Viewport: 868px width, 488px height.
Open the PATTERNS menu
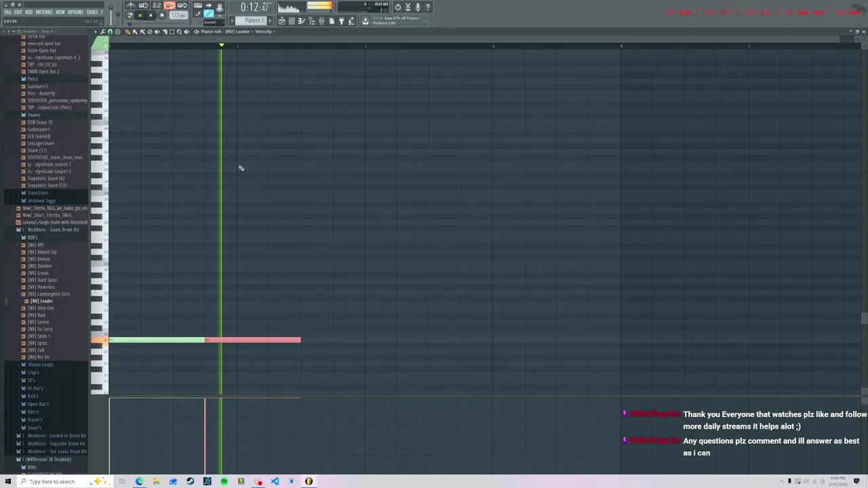click(44, 12)
